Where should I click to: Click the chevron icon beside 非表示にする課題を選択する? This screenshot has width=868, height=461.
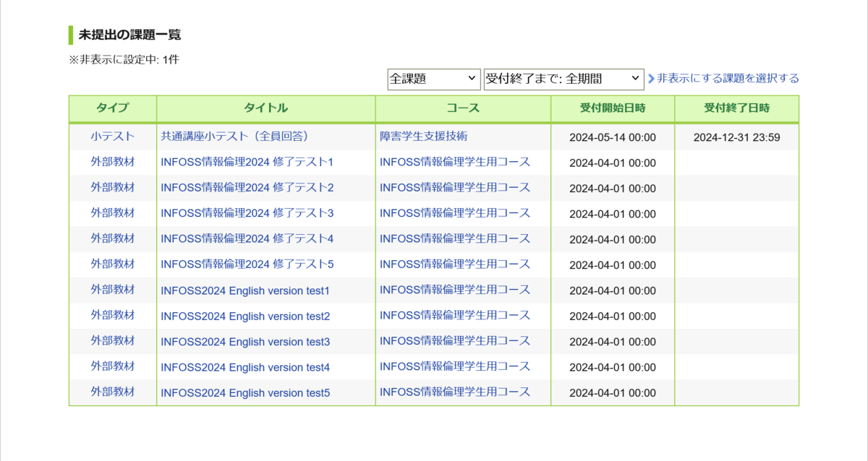651,79
